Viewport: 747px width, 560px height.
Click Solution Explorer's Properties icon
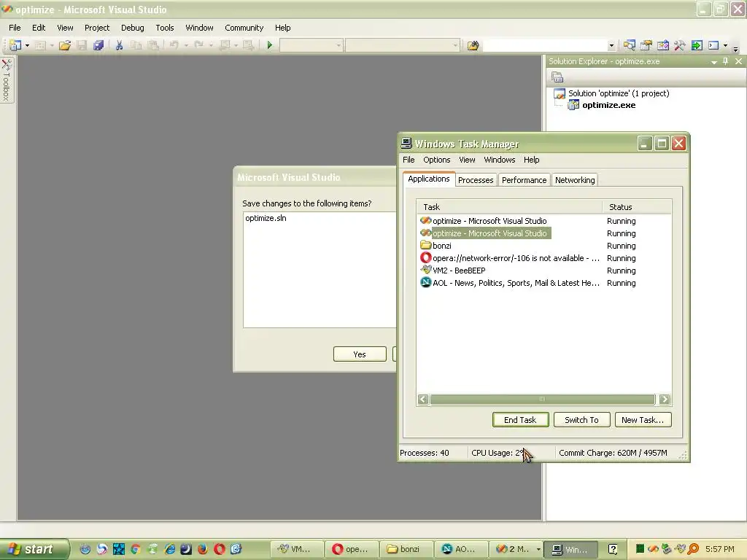(x=557, y=77)
